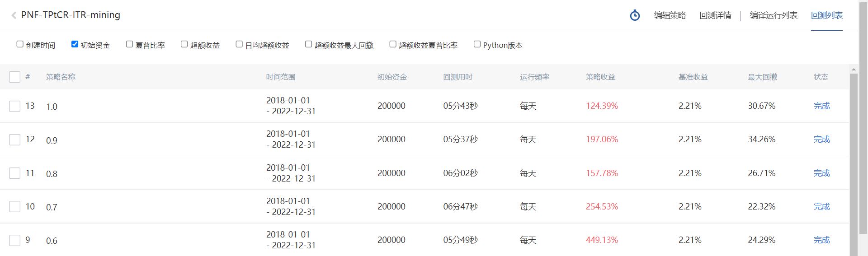The image size is (868, 256).
Task: Click the back arrow beside PNF-TPtCR-ITR-mining
Action: pyautogui.click(x=14, y=15)
